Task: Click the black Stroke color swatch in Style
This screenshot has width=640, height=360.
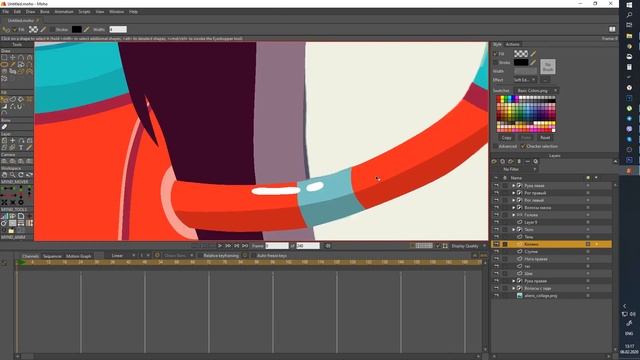Action: [x=521, y=62]
